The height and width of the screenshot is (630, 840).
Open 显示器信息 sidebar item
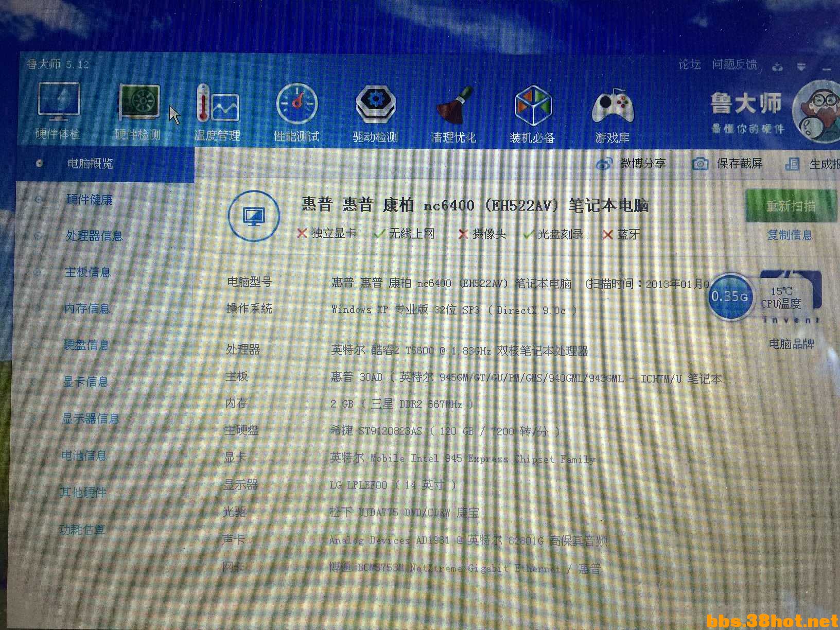91,418
